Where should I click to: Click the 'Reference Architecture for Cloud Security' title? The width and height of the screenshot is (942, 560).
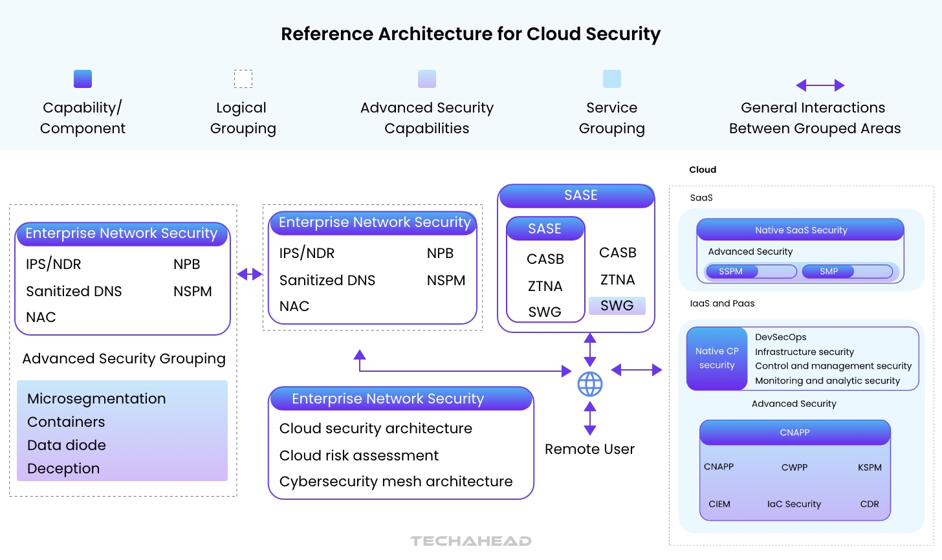coord(471,34)
